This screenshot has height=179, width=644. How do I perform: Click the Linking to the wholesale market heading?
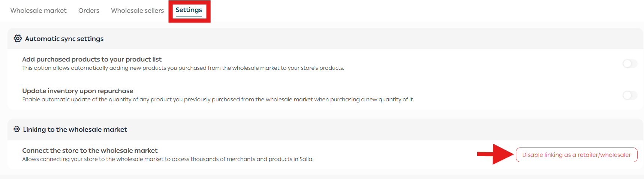pyautogui.click(x=75, y=129)
